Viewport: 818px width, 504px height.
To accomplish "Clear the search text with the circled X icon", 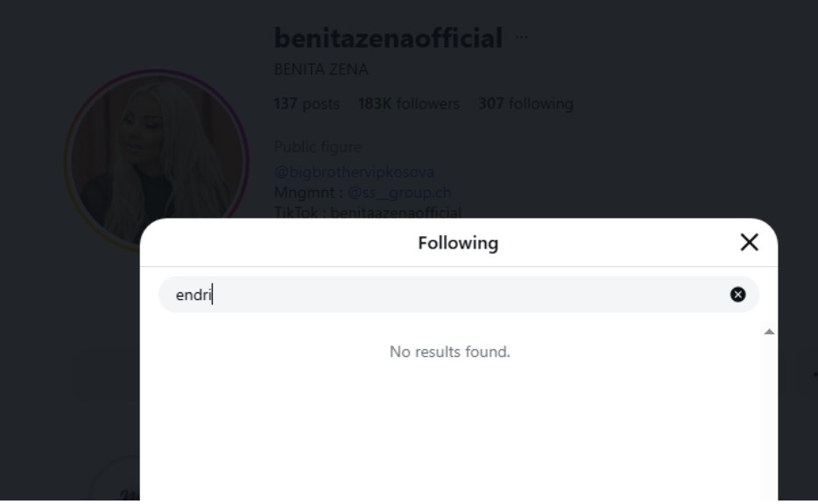I will tap(737, 295).
